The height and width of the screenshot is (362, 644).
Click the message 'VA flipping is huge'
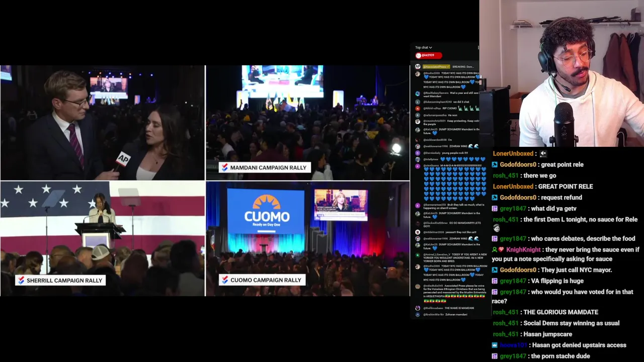[x=557, y=281]
